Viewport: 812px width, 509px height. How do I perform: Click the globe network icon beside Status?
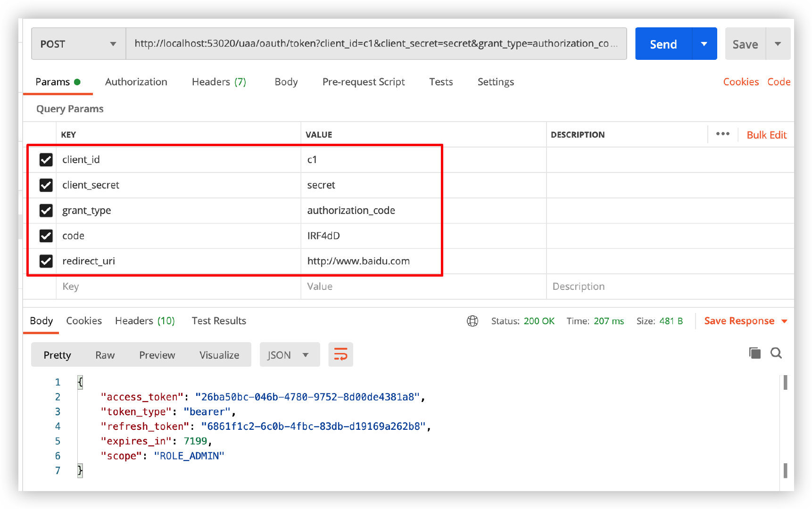[x=472, y=321]
